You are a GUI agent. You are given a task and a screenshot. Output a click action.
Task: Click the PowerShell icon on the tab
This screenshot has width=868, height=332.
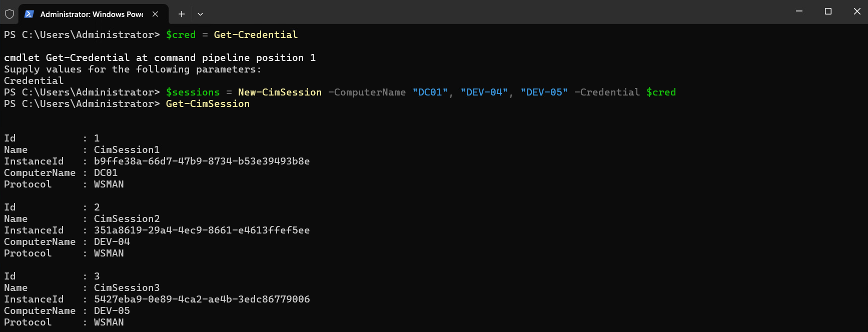click(x=29, y=14)
